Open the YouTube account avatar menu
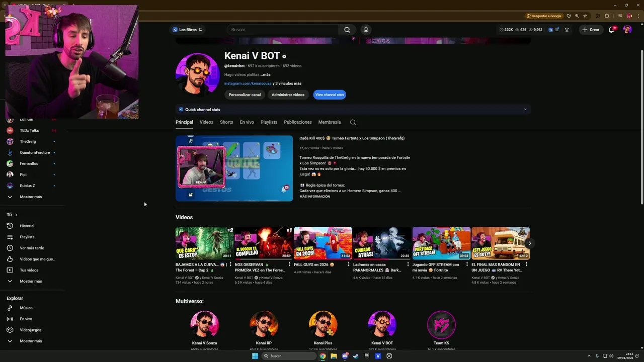 627,30
